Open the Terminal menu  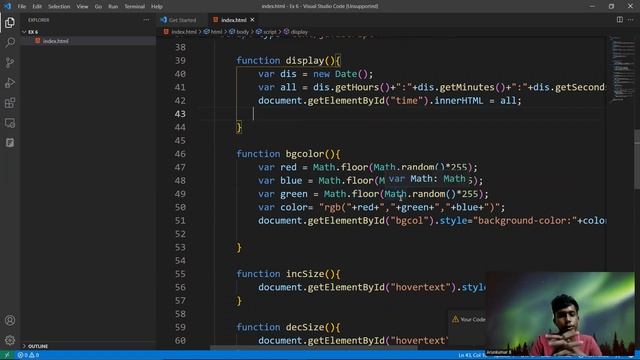[134, 7]
